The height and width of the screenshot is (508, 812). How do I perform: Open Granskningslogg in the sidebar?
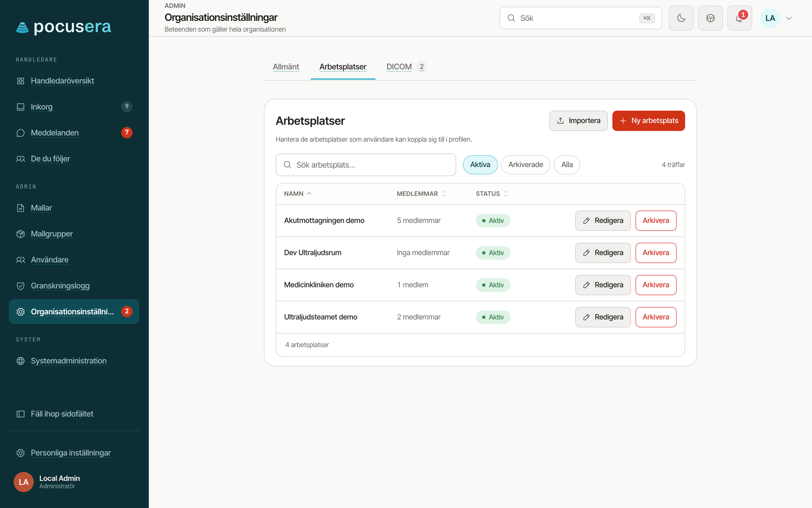point(74,286)
